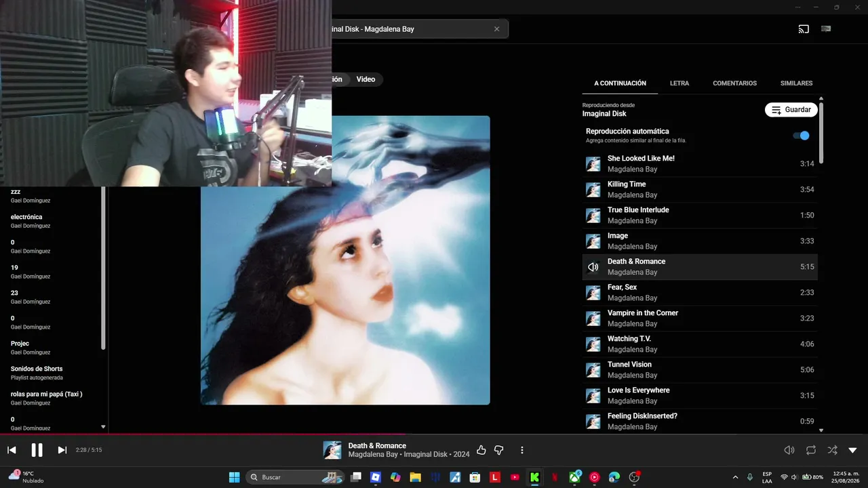Viewport: 868px width, 488px height.
Task: Open Task View on the taskbar
Action: pyautogui.click(x=356, y=477)
